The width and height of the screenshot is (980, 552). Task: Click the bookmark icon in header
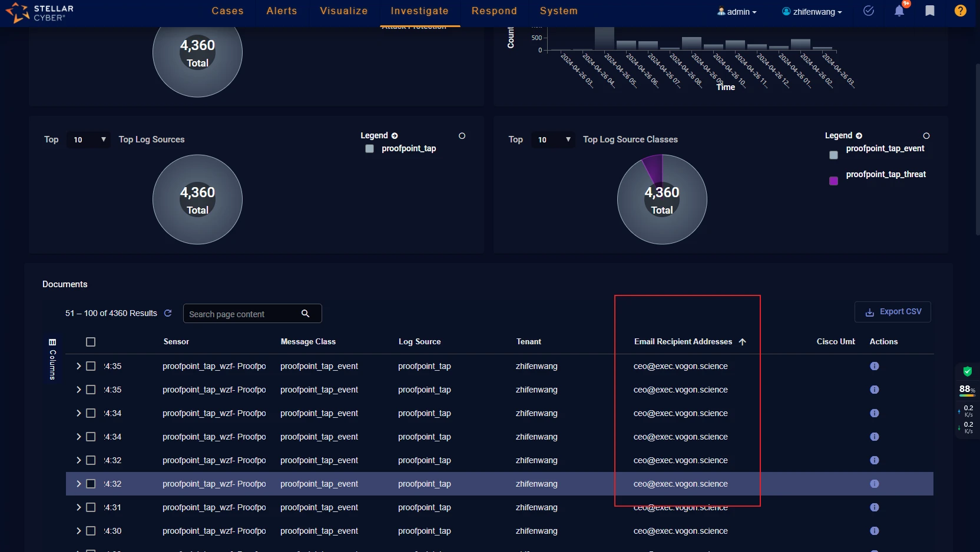930,11
